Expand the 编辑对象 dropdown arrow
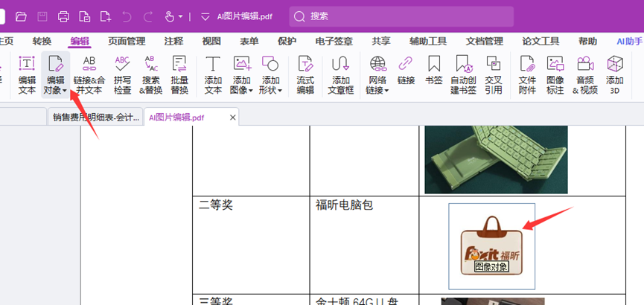The height and width of the screenshot is (305, 644). [65, 91]
